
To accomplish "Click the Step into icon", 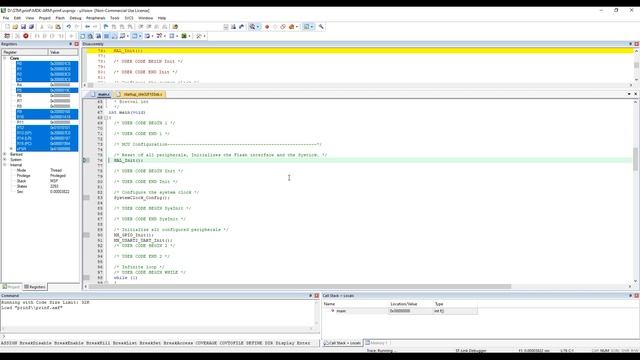I will [x=37, y=36].
